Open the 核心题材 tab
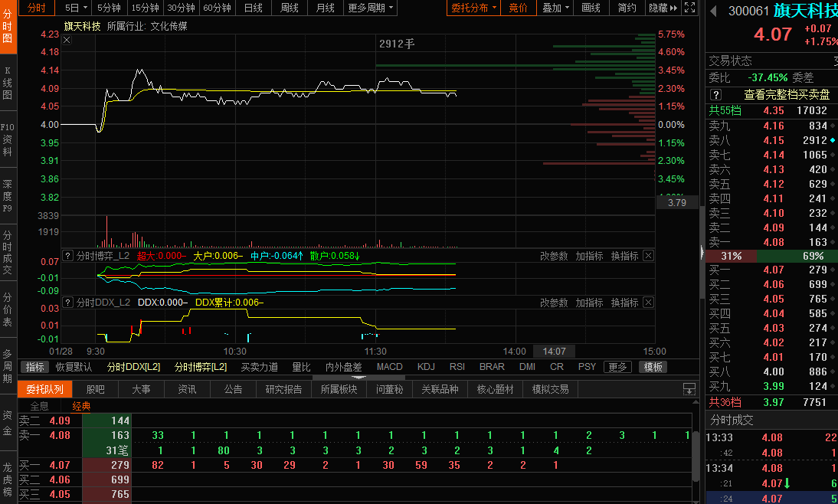Image resolution: width=838 pixels, height=504 pixels. pos(495,389)
